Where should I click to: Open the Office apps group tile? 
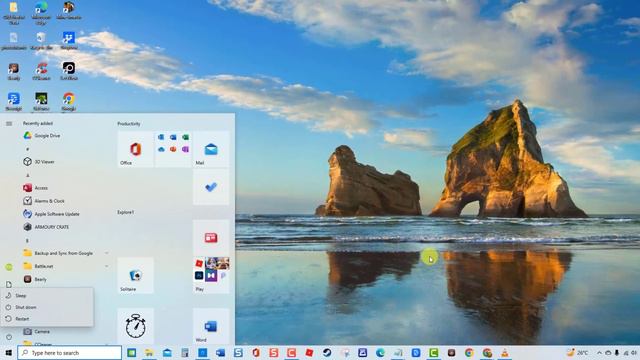point(173,149)
